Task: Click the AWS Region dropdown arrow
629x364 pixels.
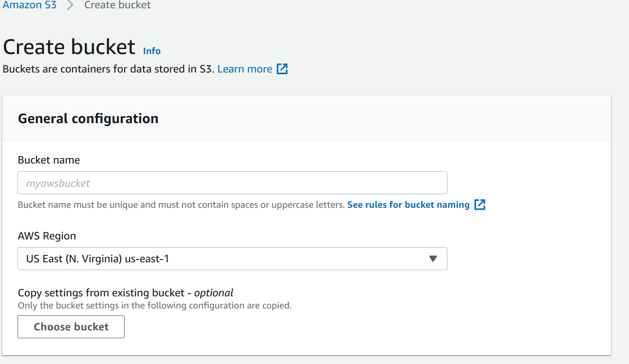Action: pyautogui.click(x=433, y=259)
